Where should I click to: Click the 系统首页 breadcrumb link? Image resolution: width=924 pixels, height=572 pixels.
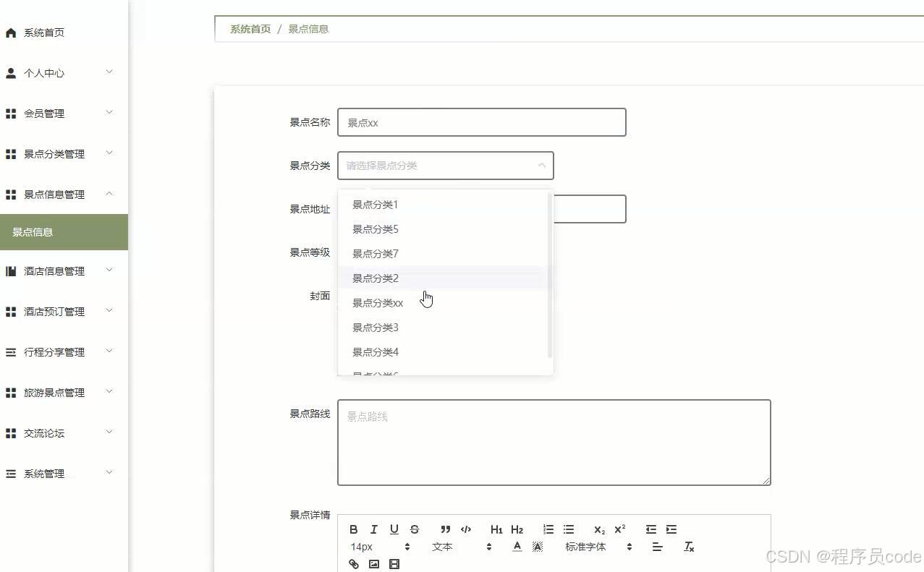pyautogui.click(x=250, y=29)
